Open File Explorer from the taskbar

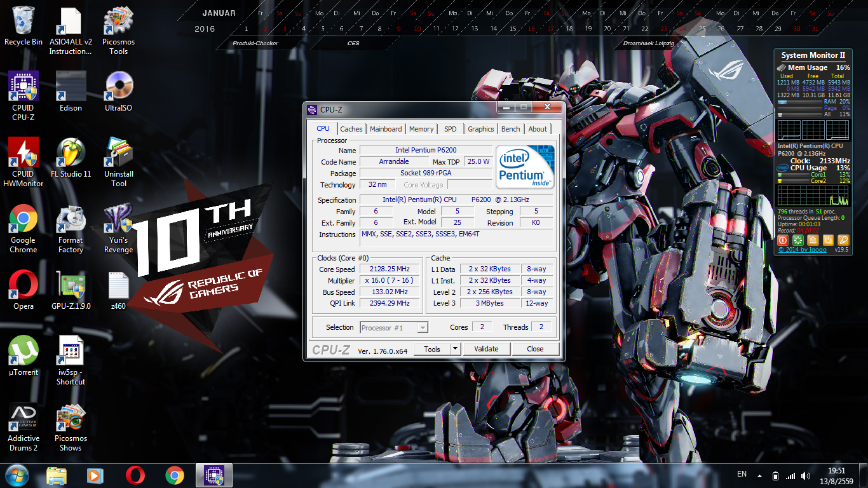tap(57, 475)
